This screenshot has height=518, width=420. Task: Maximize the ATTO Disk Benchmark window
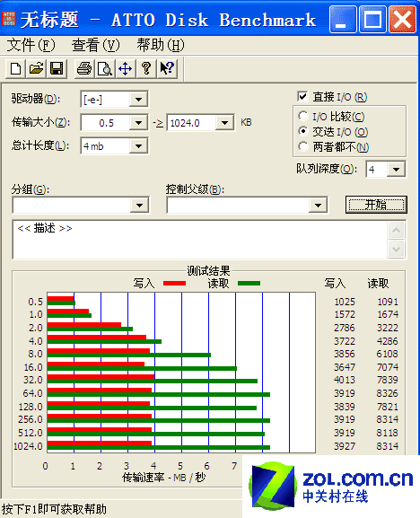click(x=372, y=19)
